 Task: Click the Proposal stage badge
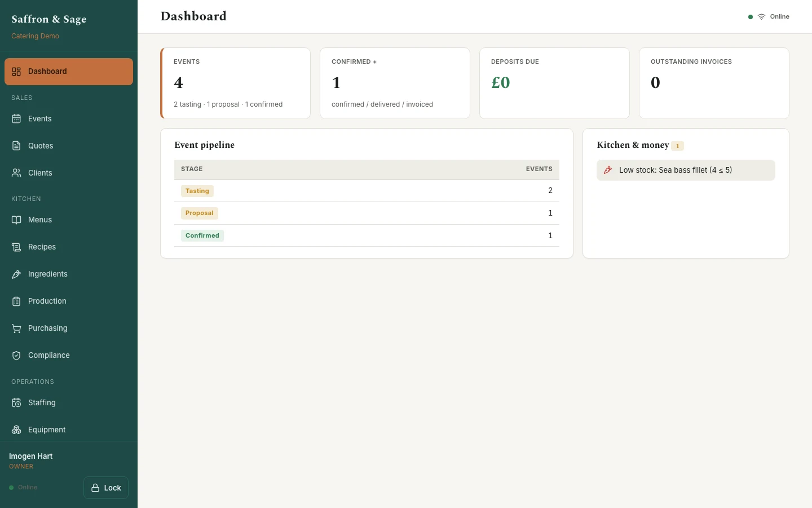tap(200, 213)
